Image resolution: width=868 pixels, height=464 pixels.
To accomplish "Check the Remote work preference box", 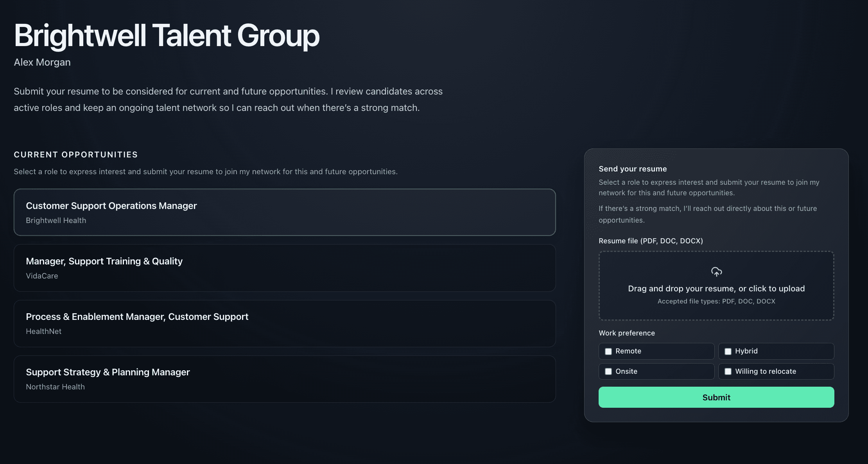I will point(608,352).
